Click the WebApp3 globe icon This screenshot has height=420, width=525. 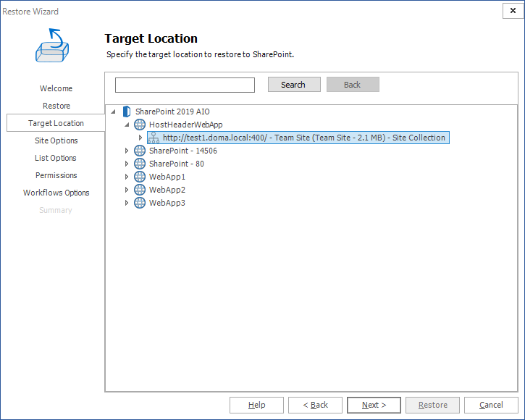coord(140,203)
